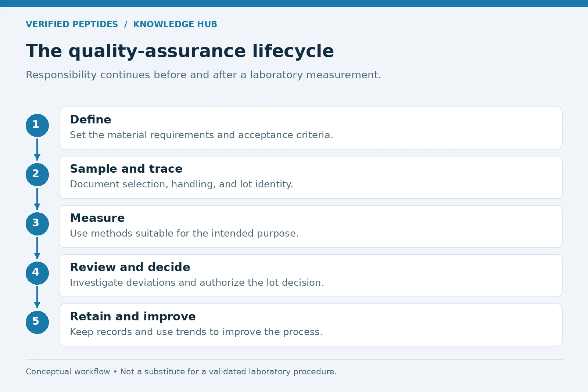This screenshot has width=588, height=392.
Task: Click the 'Responsibility continues' subtitle text
Action: coord(203,75)
